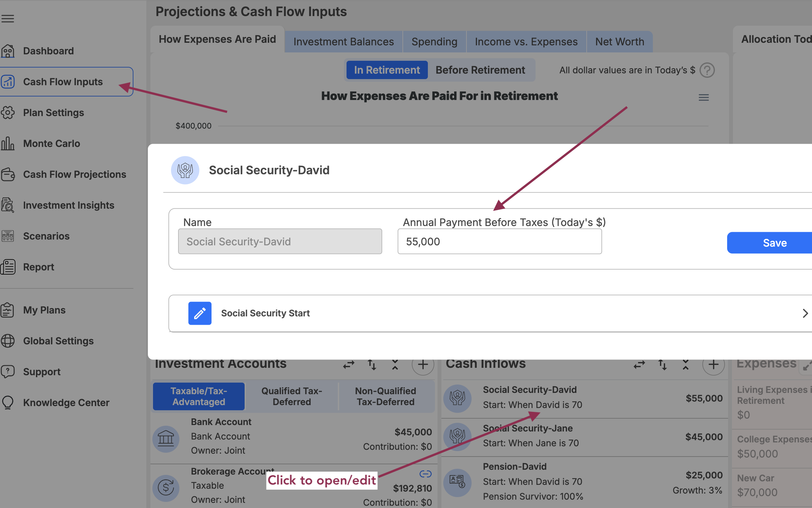Click the sort icon in Cash Inflows panel
Screen dimensions: 812x508
point(663,365)
